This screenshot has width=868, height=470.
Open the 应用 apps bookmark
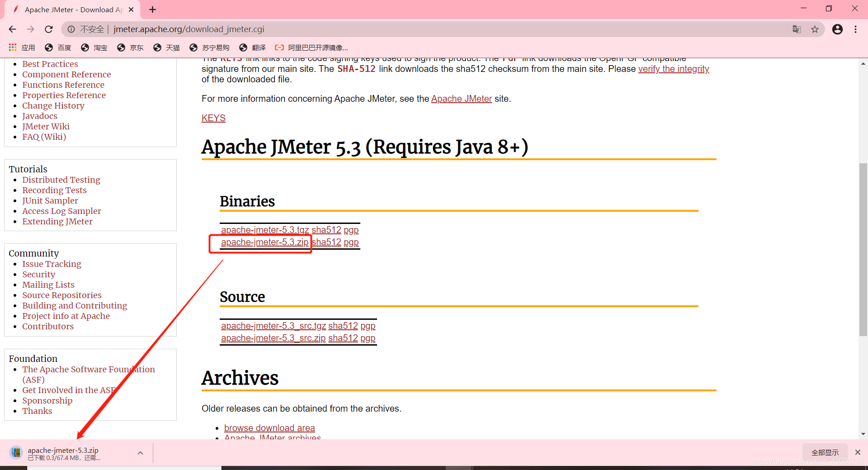(x=22, y=47)
